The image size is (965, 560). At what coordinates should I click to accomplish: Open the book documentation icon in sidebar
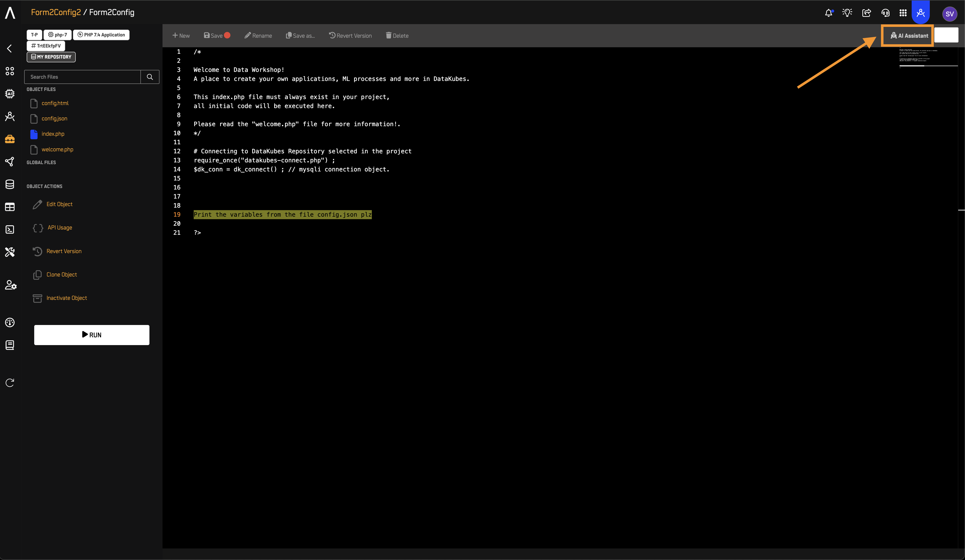pos(10,345)
